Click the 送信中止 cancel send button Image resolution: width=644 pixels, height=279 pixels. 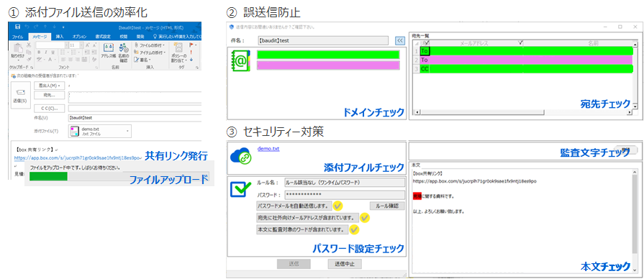345,264
